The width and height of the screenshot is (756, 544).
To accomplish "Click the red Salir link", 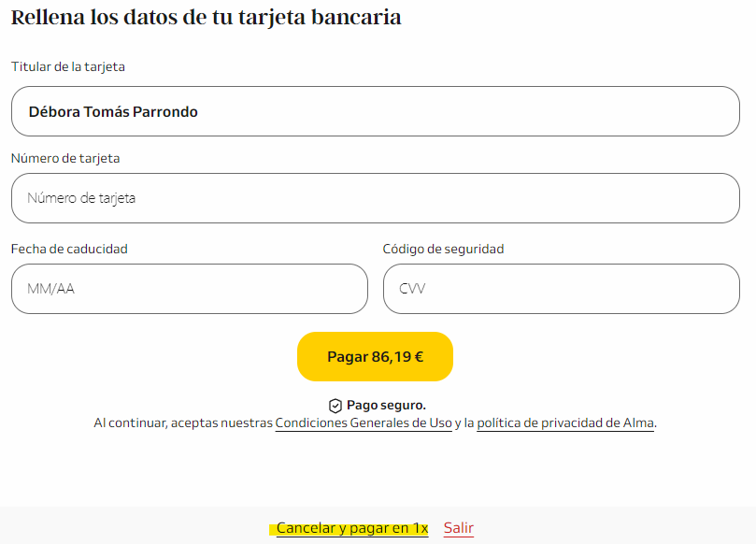I will tap(459, 528).
